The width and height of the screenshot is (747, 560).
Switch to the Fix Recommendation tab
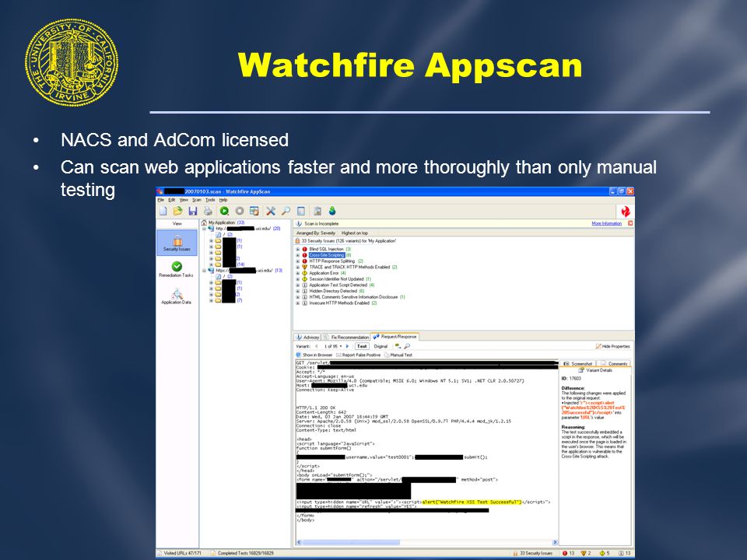[x=346, y=337]
